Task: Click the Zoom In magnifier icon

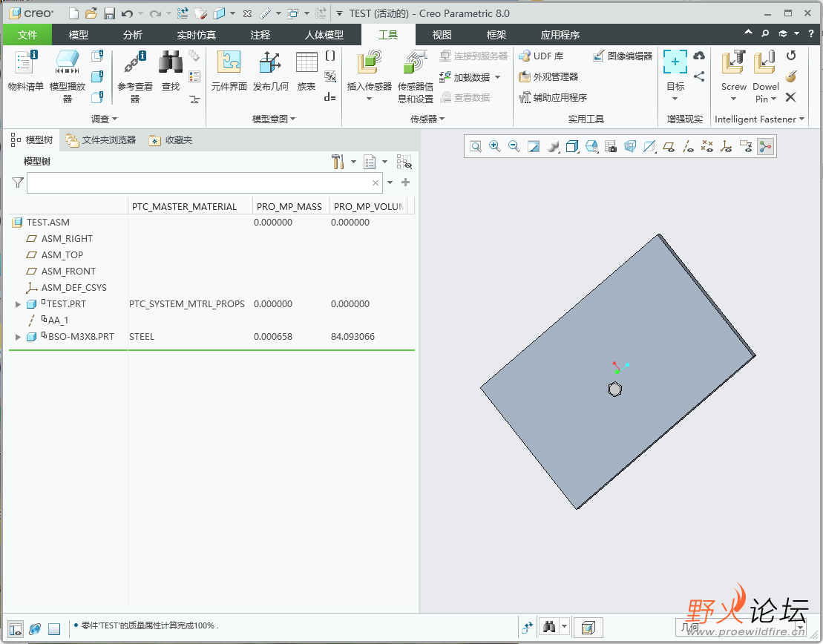Action: [x=494, y=146]
